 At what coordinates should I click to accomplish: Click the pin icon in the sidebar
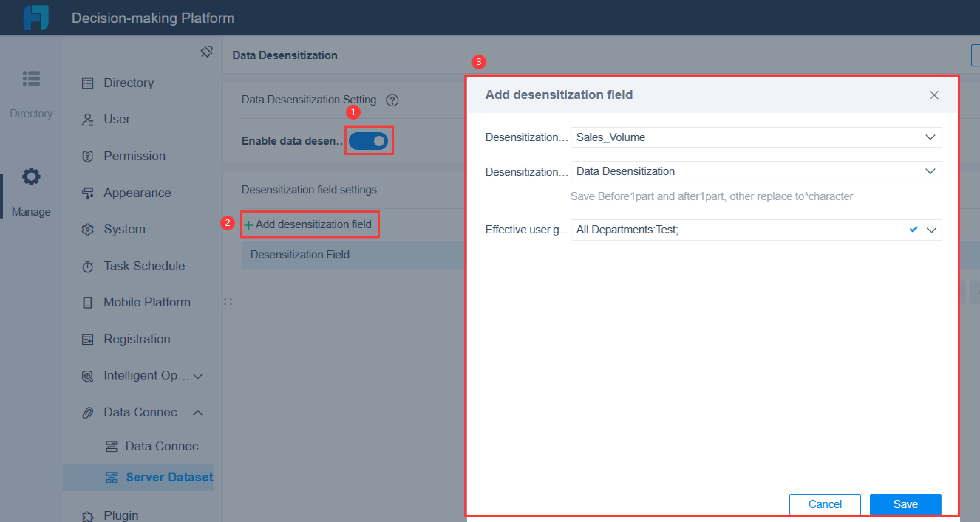(x=207, y=52)
